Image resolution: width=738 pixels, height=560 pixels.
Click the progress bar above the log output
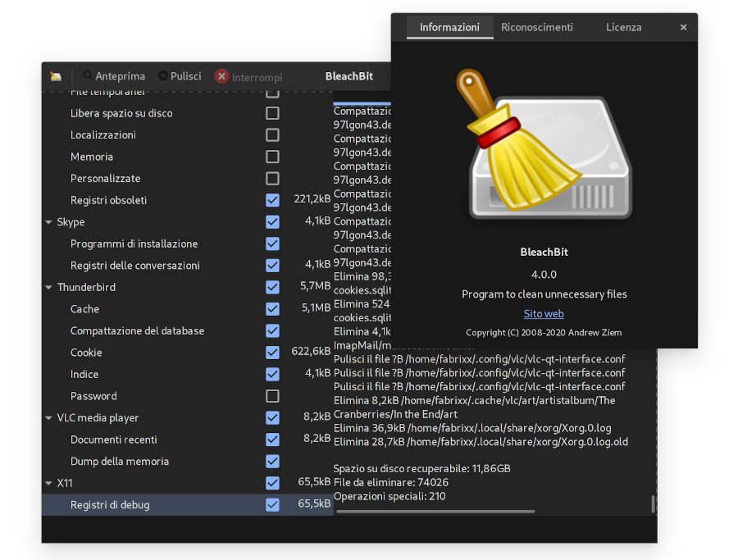point(362,102)
